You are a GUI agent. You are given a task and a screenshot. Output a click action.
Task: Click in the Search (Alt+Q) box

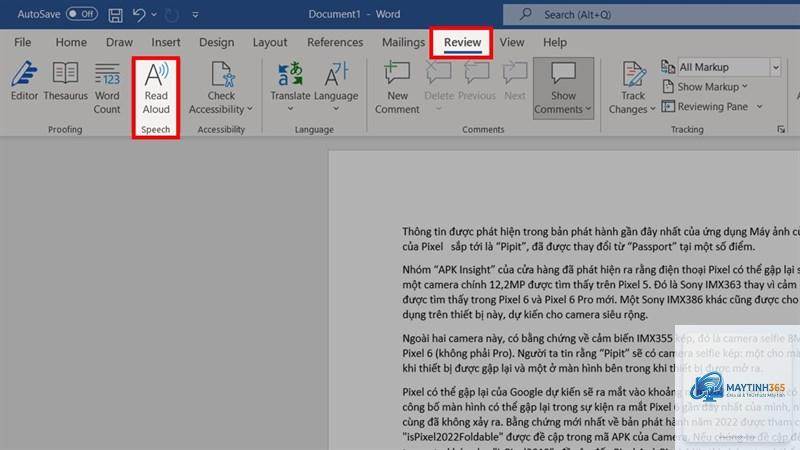coord(651,14)
